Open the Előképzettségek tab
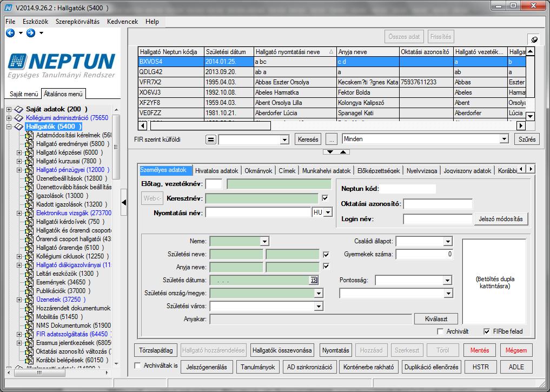The image size is (550, 392). [x=379, y=171]
